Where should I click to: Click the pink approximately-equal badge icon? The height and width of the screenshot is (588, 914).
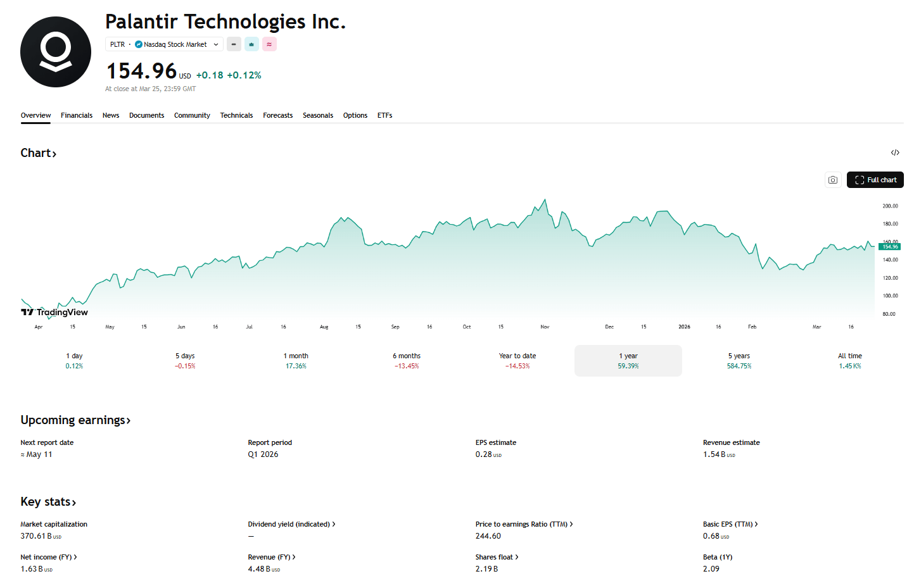point(269,44)
